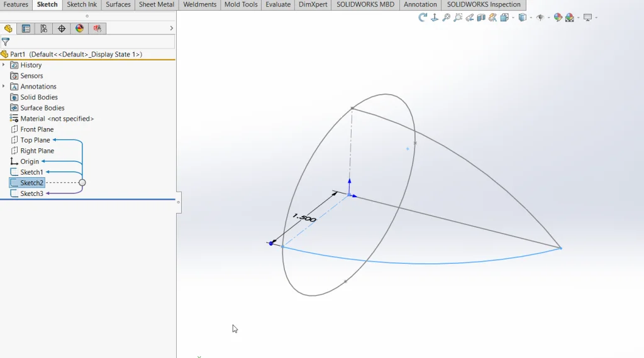The height and width of the screenshot is (358, 644).
Task: Select Sketch3 in the feature tree
Action: [x=31, y=193]
